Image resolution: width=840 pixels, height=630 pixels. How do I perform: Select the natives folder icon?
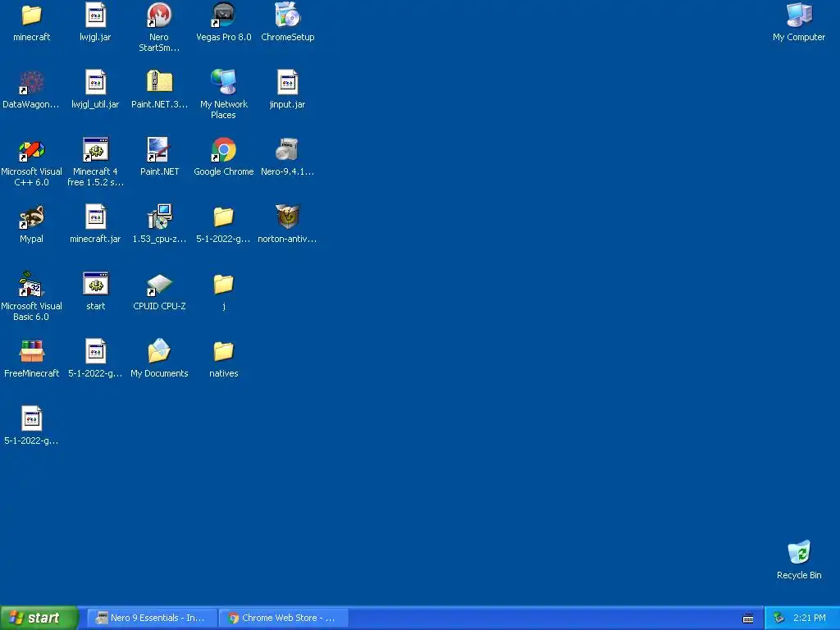(223, 351)
